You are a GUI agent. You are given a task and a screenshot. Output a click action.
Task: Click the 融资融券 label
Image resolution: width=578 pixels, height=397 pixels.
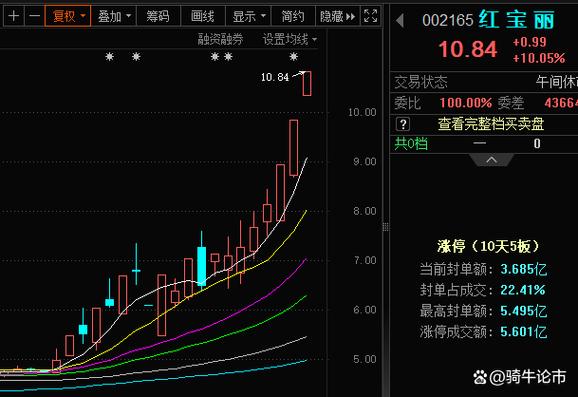[x=220, y=39]
